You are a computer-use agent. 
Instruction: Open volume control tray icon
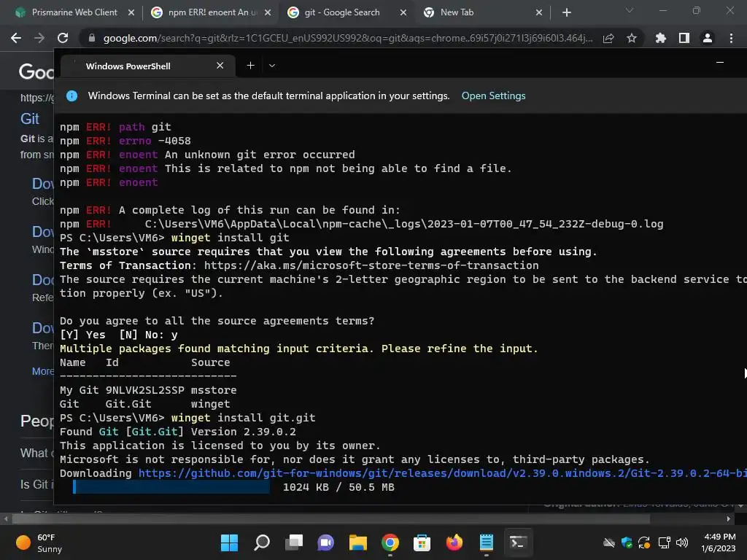tap(682, 542)
